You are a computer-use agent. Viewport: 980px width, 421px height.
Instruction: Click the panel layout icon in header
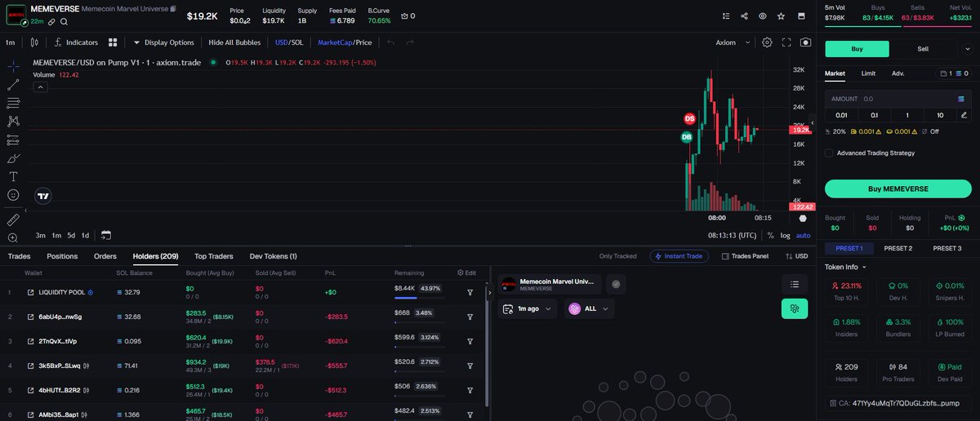tap(801, 16)
